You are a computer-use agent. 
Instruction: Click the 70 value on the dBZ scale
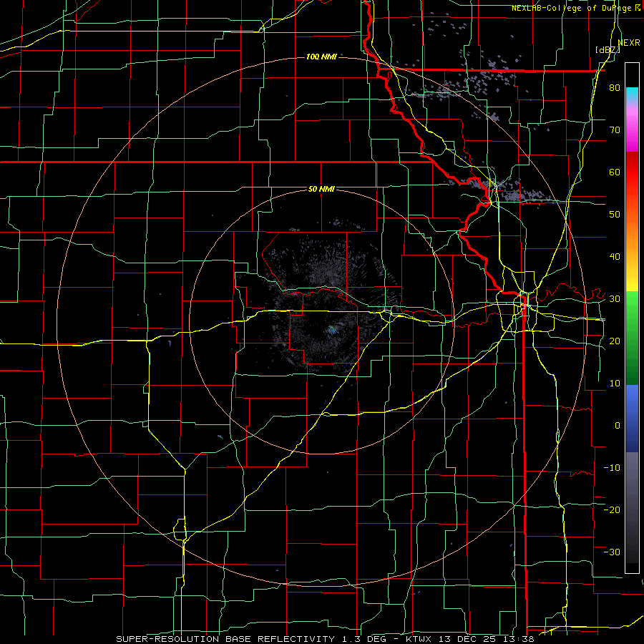click(x=615, y=130)
